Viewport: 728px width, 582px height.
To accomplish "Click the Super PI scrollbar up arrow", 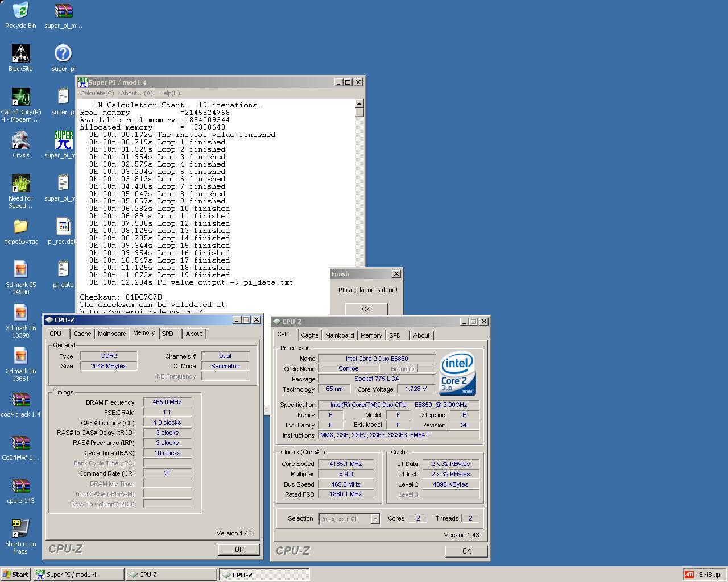I will [x=359, y=103].
